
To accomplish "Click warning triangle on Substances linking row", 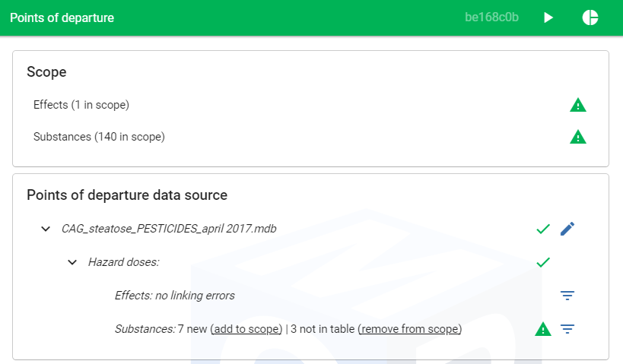I will pos(542,329).
